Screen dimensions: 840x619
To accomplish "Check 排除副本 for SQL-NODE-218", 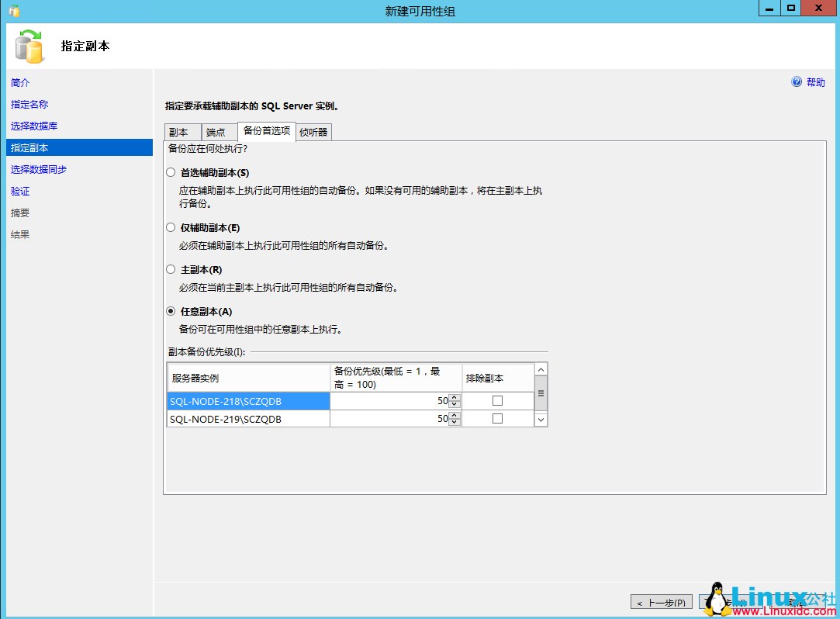I will coord(499,401).
